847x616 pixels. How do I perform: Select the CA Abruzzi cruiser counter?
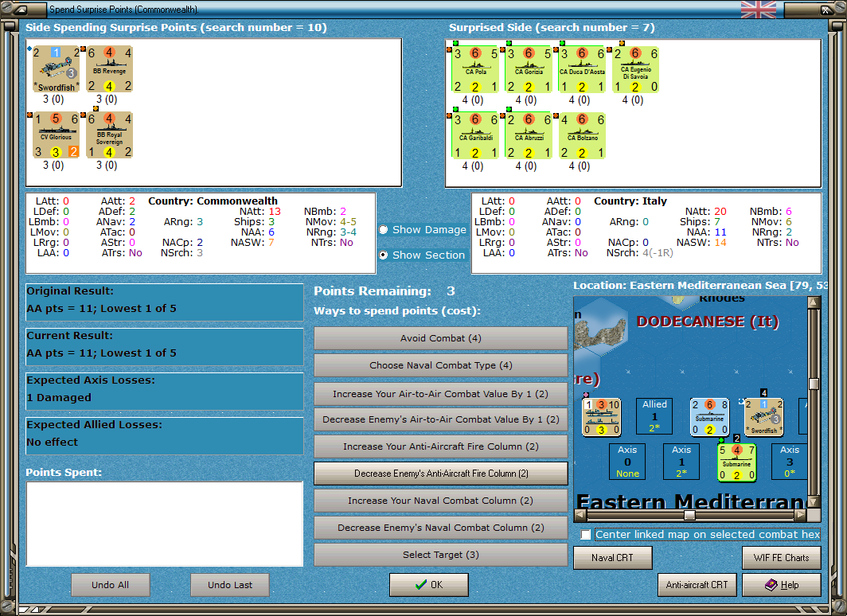[529, 135]
